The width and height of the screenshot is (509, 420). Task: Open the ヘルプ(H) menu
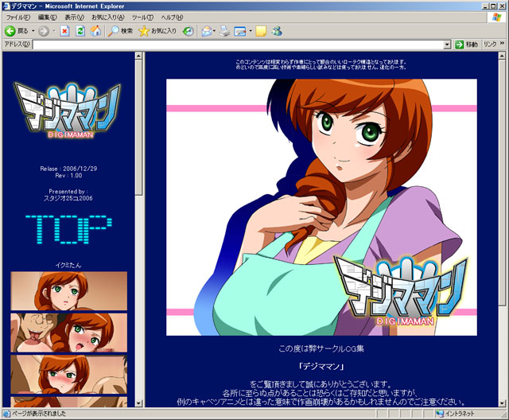click(x=172, y=17)
